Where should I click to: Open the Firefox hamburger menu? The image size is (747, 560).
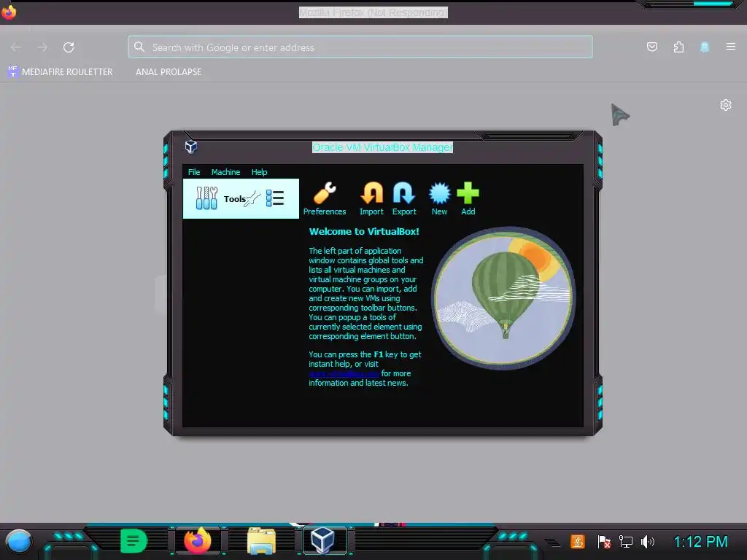[731, 47]
